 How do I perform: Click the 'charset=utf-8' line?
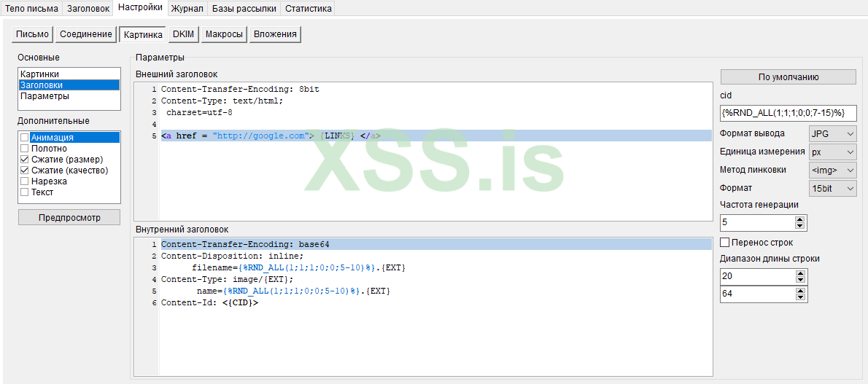click(199, 112)
